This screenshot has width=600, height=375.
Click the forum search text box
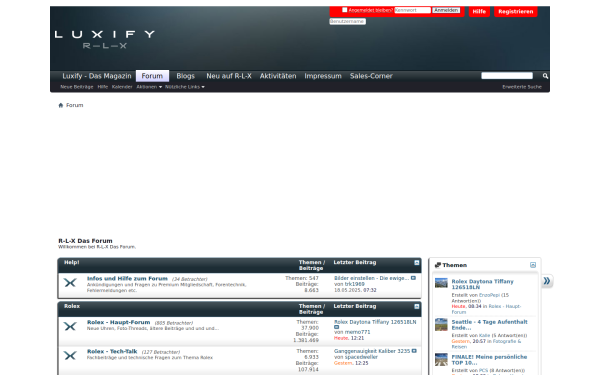pyautogui.click(x=507, y=76)
